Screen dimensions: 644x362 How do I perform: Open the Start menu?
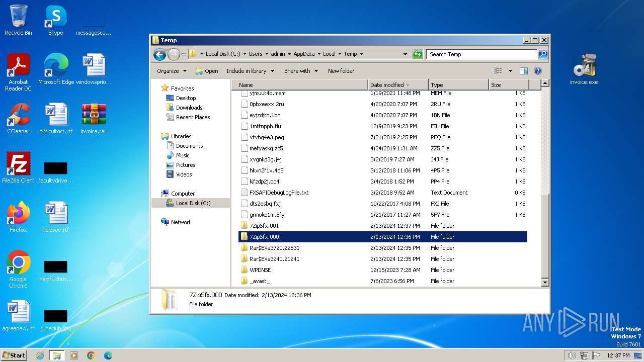click(x=14, y=355)
